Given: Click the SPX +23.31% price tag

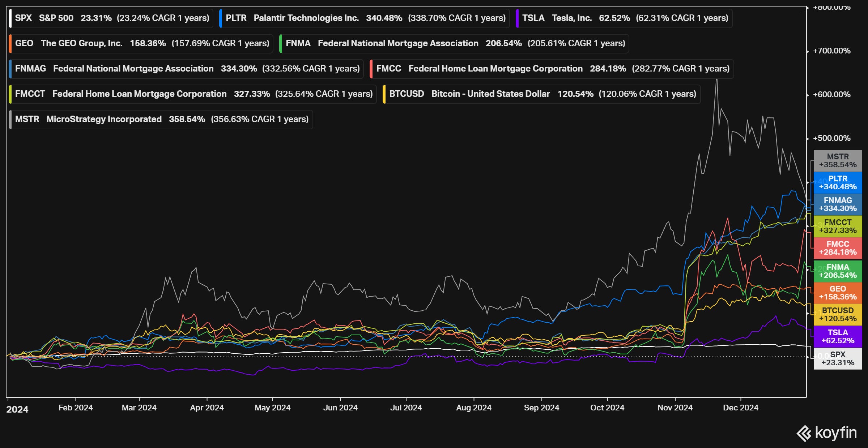Looking at the screenshot, I should [x=838, y=359].
